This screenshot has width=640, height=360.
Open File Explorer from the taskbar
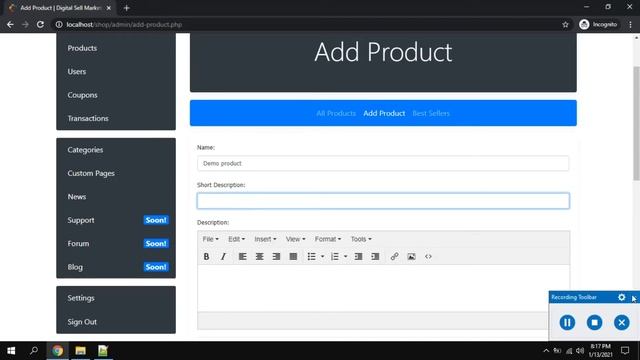pyautogui.click(x=80, y=351)
